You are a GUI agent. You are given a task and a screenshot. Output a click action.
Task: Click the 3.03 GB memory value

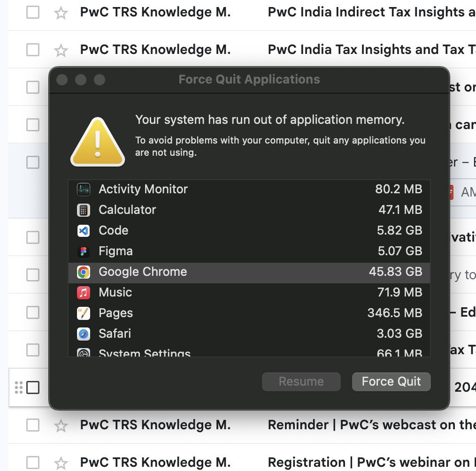click(x=399, y=334)
